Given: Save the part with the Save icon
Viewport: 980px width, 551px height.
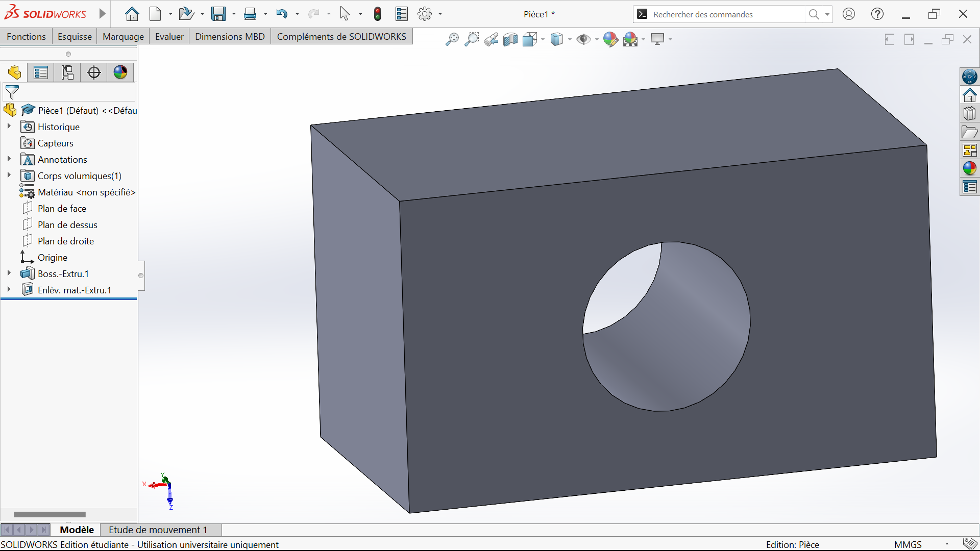Looking at the screenshot, I should click(218, 14).
